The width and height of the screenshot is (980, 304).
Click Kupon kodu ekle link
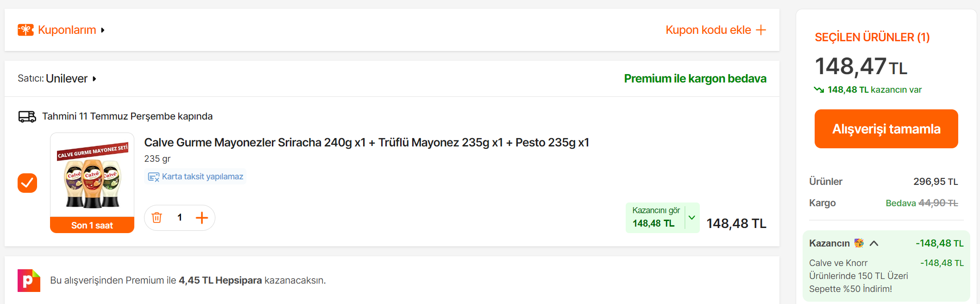tap(708, 30)
